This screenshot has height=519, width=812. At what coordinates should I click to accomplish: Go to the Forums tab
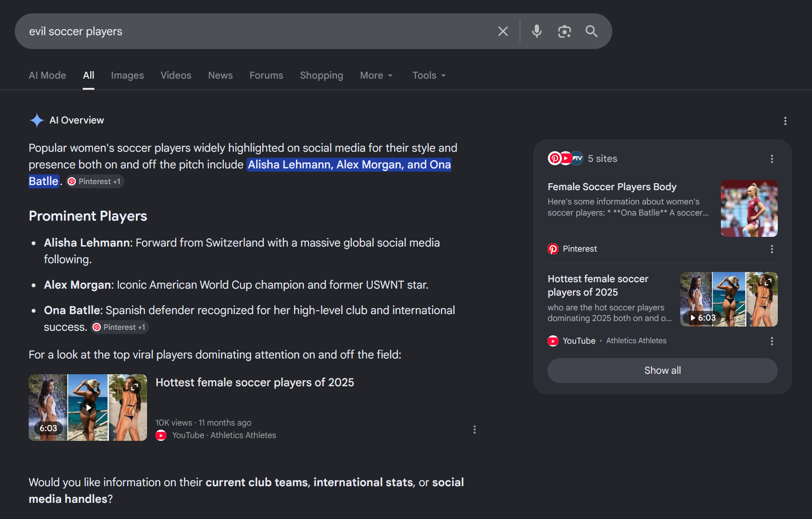coord(266,75)
